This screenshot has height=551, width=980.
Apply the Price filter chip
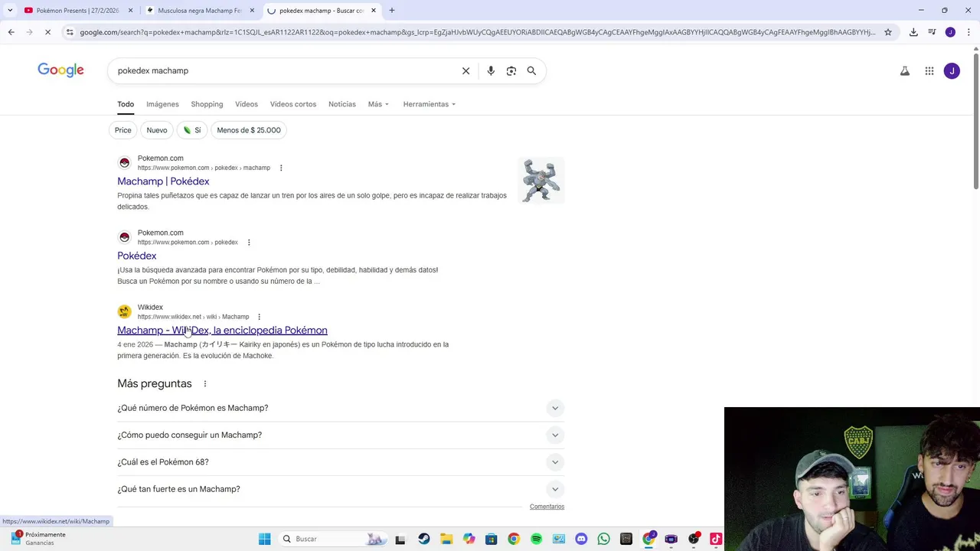pos(122,130)
